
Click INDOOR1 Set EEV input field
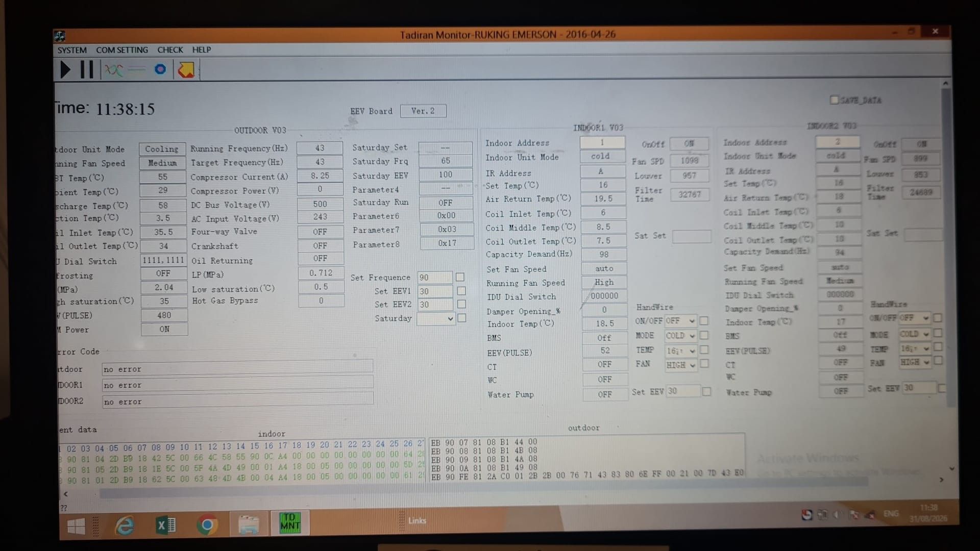coord(683,391)
